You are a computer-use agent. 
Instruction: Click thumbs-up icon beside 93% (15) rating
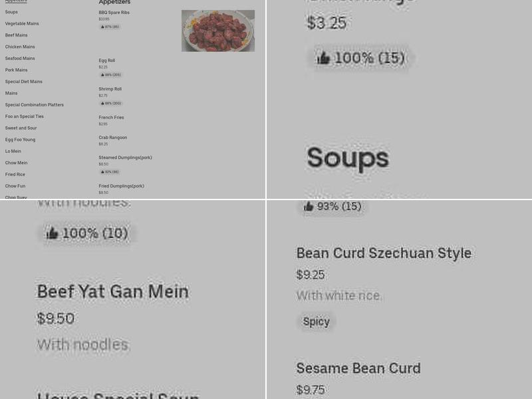pos(309,206)
